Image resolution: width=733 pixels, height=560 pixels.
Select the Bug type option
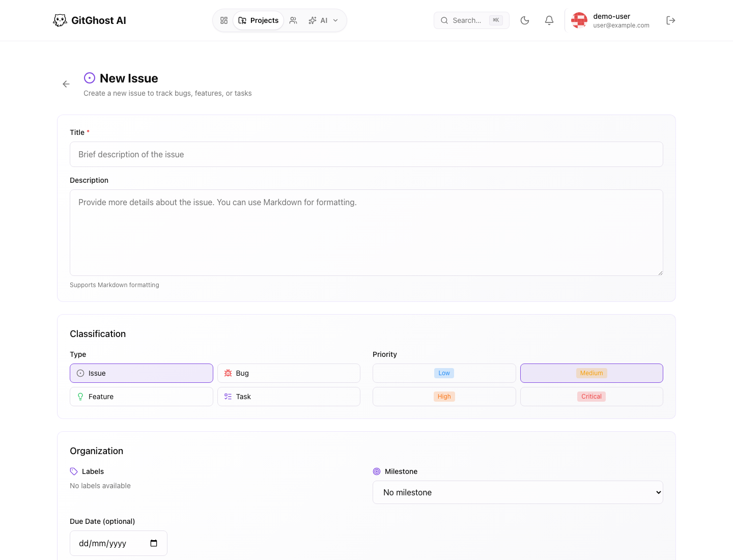click(x=289, y=373)
